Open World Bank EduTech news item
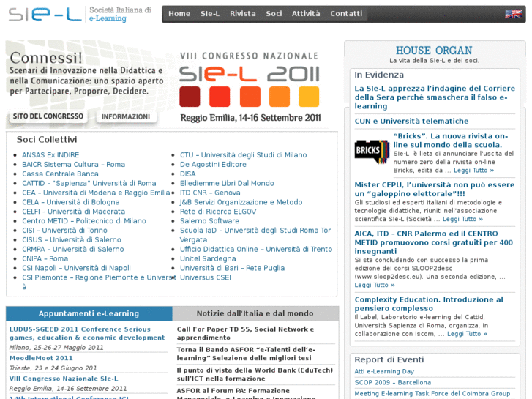Viewport: 532px width, 399px height. click(255, 374)
